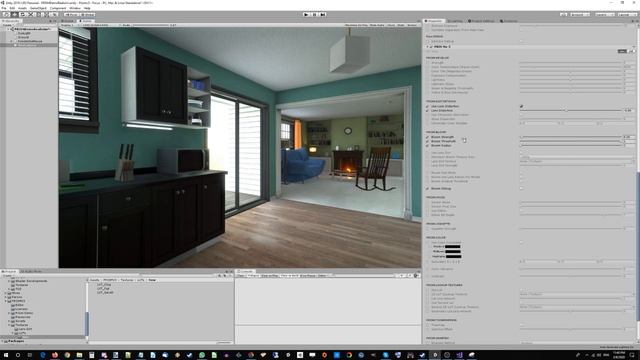The image size is (640, 360).
Task: Open the Layout dropdown
Action: click(627, 14)
